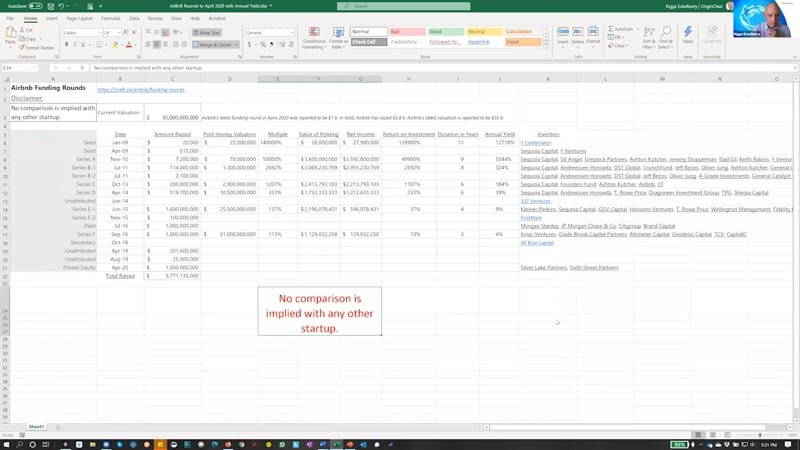Viewport: 800px width, 450px height.
Task: Toggle Bold formatting
Action: pos(66,45)
